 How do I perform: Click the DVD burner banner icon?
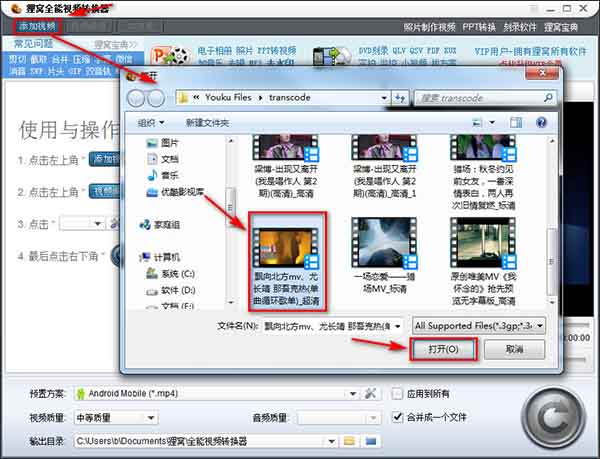pos(332,57)
